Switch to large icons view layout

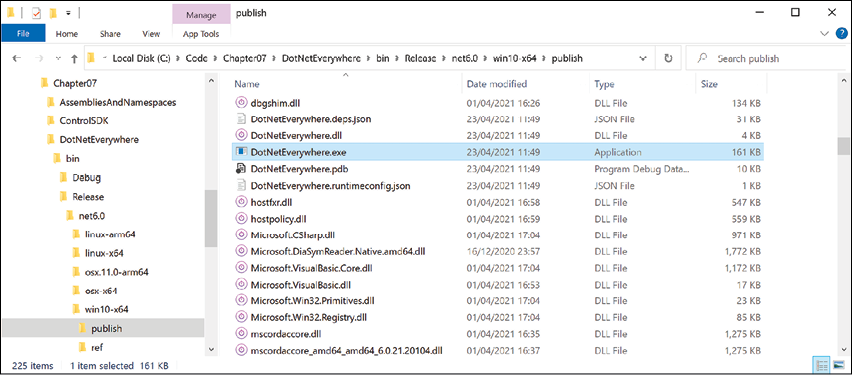pyautogui.click(x=838, y=364)
